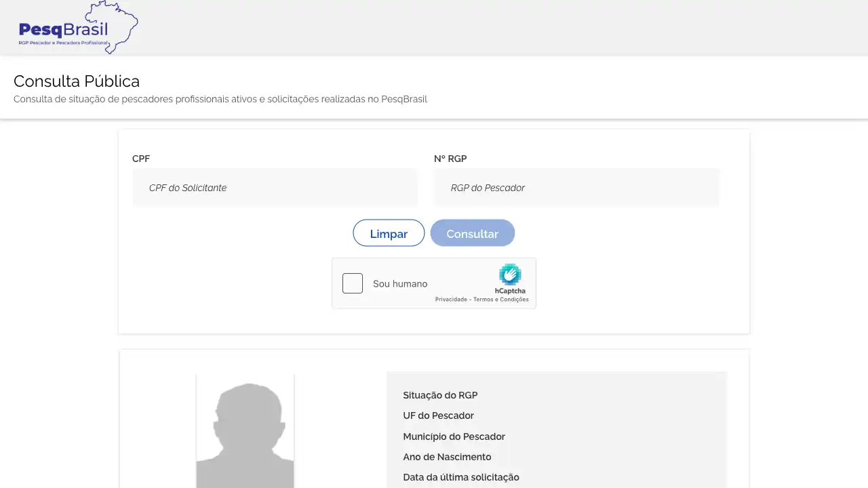Click the RGP Pescador subtitle under the logo
The image size is (868, 488).
(63, 41)
